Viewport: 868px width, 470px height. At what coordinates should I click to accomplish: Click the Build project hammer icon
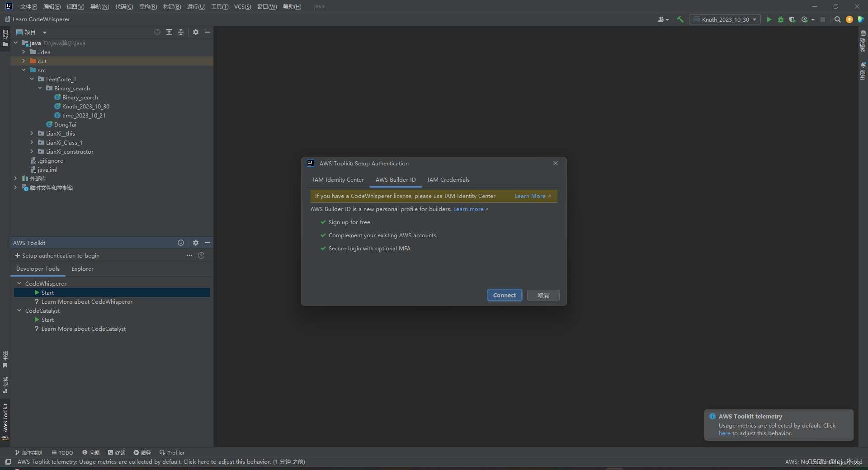pos(680,19)
